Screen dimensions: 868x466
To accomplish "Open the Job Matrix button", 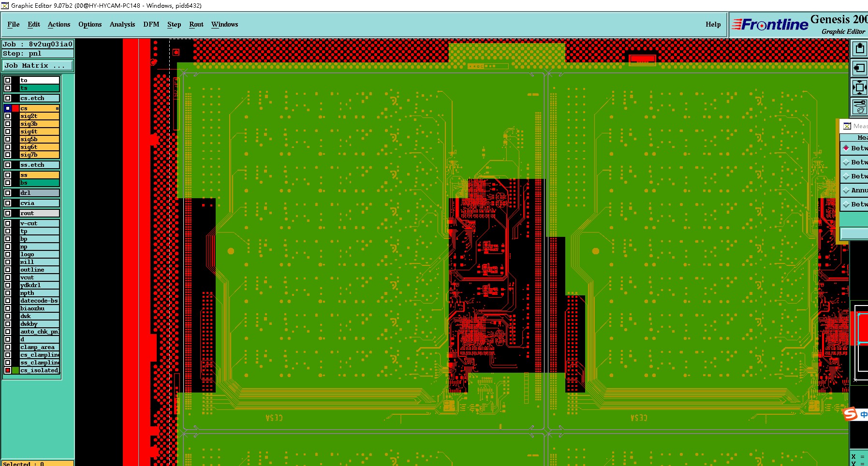I will (38, 65).
